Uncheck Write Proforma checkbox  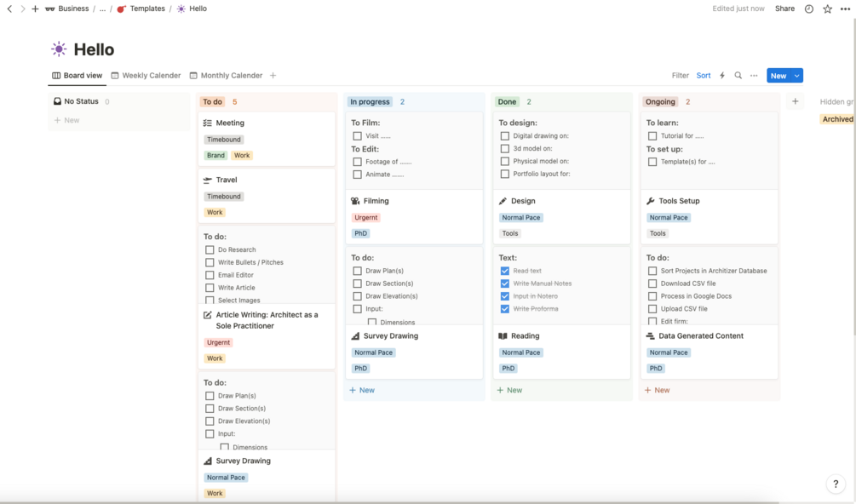click(x=504, y=309)
